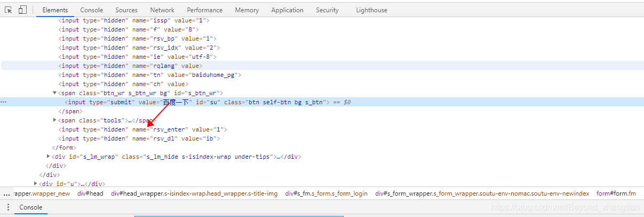Select the wrapper.wrapper_new breadcrumb
Image resolution: width=644 pixels, height=217 pixels.
42,193
